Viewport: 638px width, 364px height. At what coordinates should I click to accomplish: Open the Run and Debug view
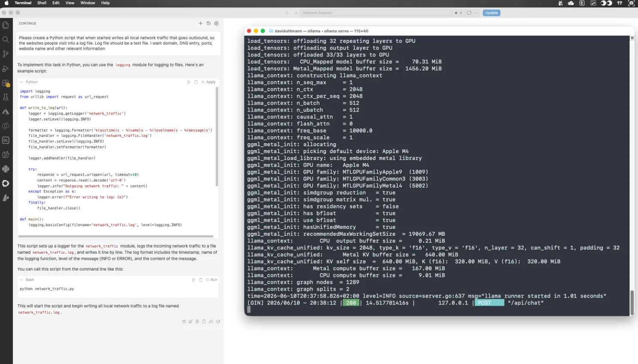tap(6, 69)
